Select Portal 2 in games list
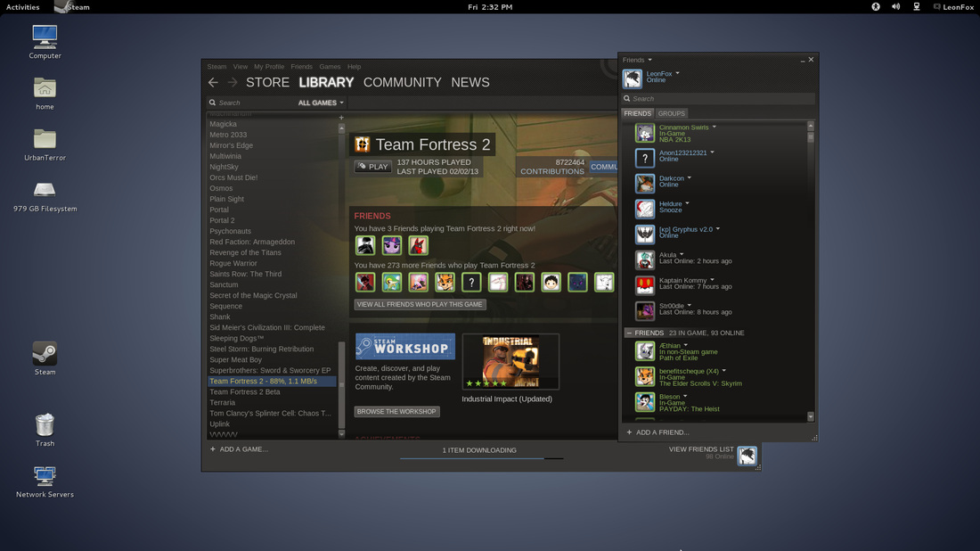This screenshot has width=980, height=551. [x=222, y=220]
